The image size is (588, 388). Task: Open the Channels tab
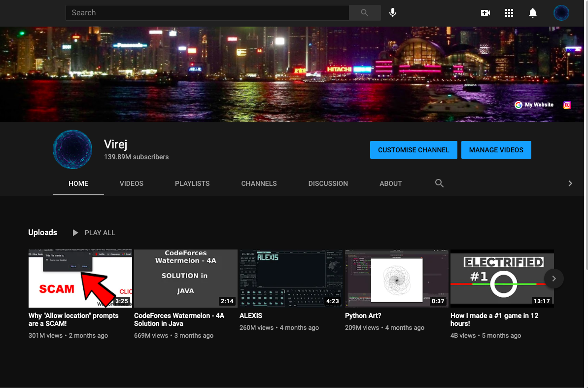click(x=259, y=183)
